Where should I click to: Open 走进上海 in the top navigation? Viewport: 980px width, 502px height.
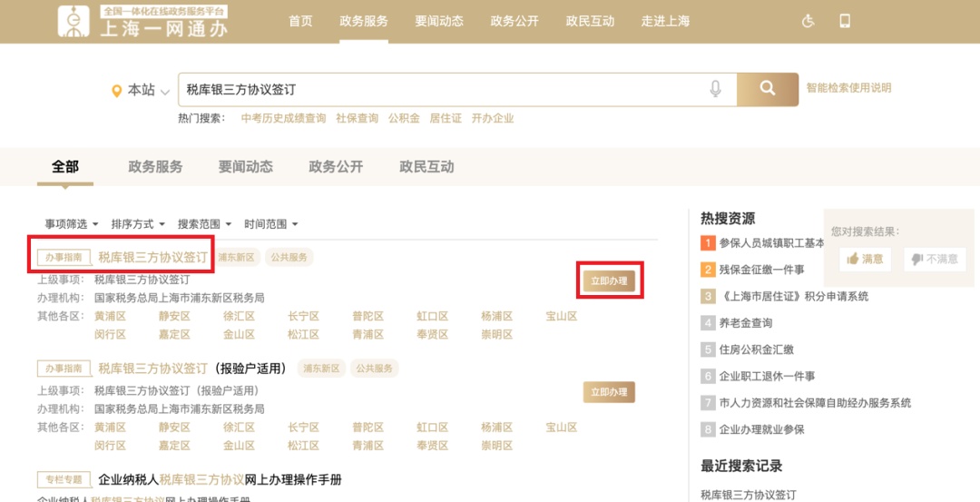[665, 21]
